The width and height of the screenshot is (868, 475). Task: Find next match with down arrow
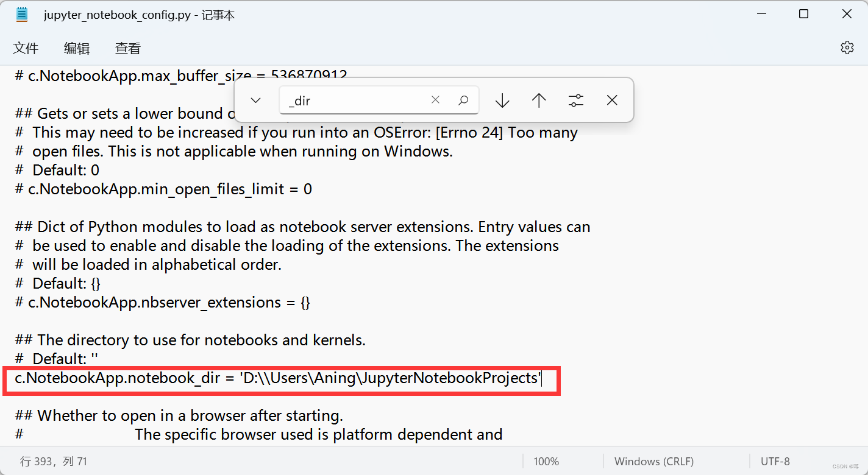coord(502,100)
